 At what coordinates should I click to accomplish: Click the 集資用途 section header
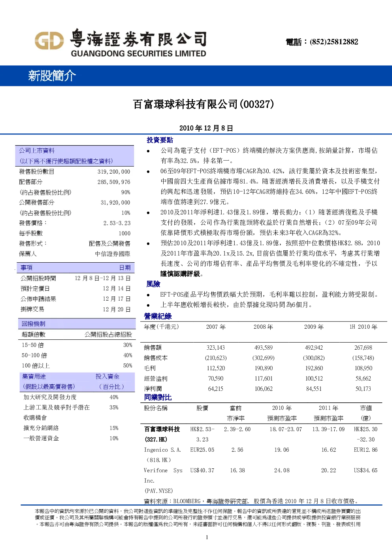pos(34,377)
